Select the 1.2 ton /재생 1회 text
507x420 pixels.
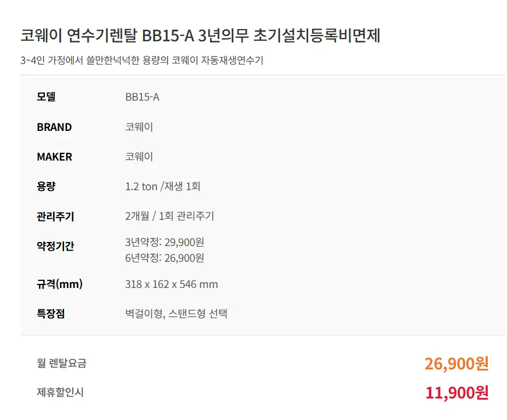coord(163,187)
